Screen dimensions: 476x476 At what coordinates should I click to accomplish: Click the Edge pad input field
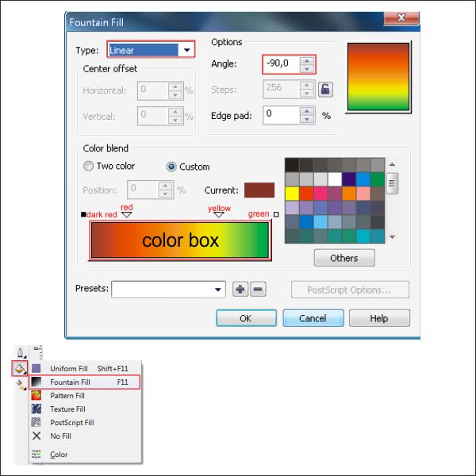281,115
